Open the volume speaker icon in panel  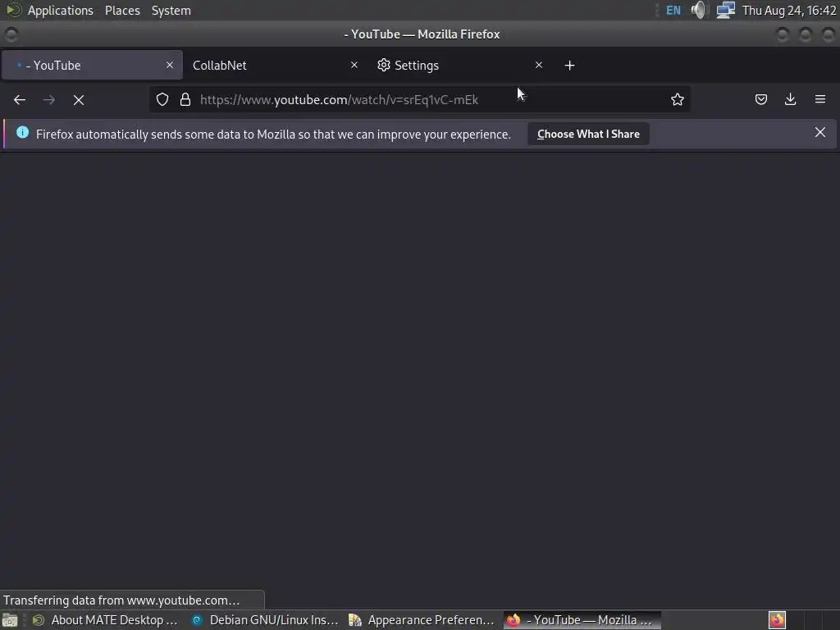(699, 10)
